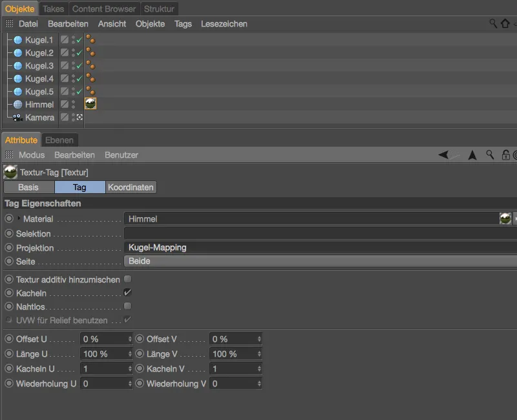Select the Basis tab button

click(28, 187)
